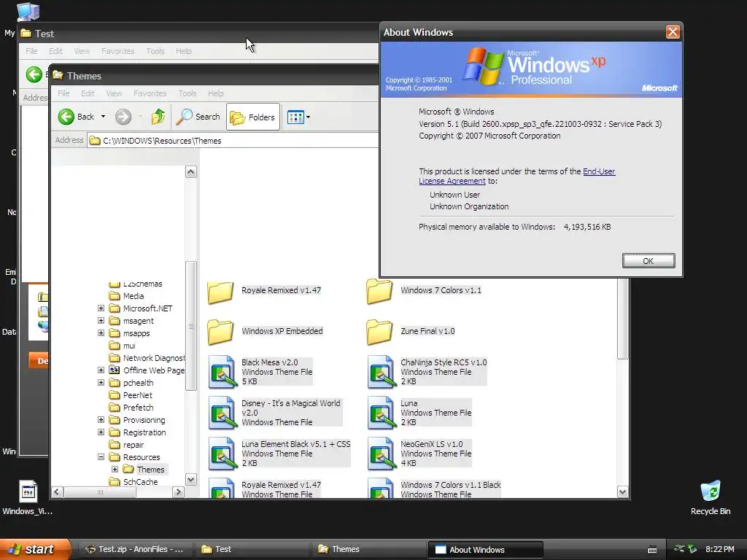Expand the Registration tree node
The width and height of the screenshot is (747, 560).
point(101,432)
